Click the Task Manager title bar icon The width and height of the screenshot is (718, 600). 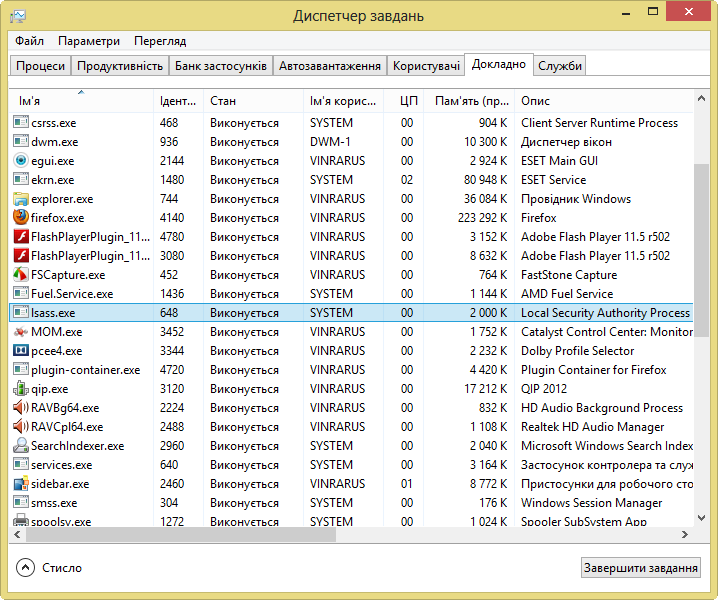[18, 16]
